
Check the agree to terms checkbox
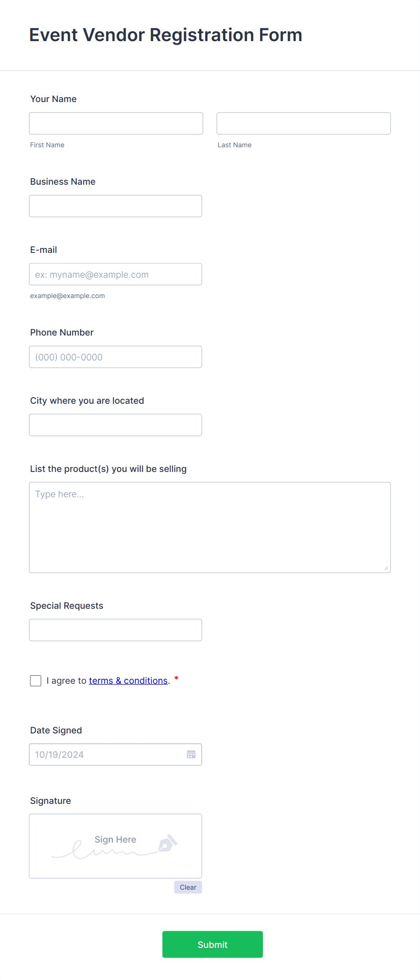(x=36, y=681)
